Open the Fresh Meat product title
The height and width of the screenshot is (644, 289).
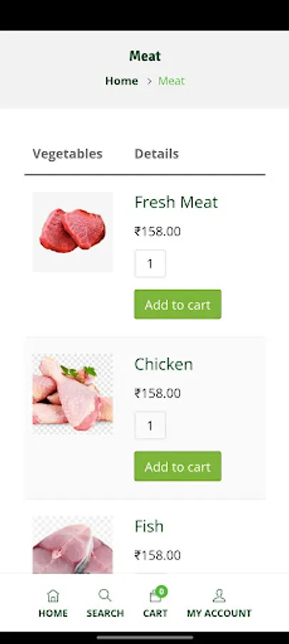click(176, 202)
